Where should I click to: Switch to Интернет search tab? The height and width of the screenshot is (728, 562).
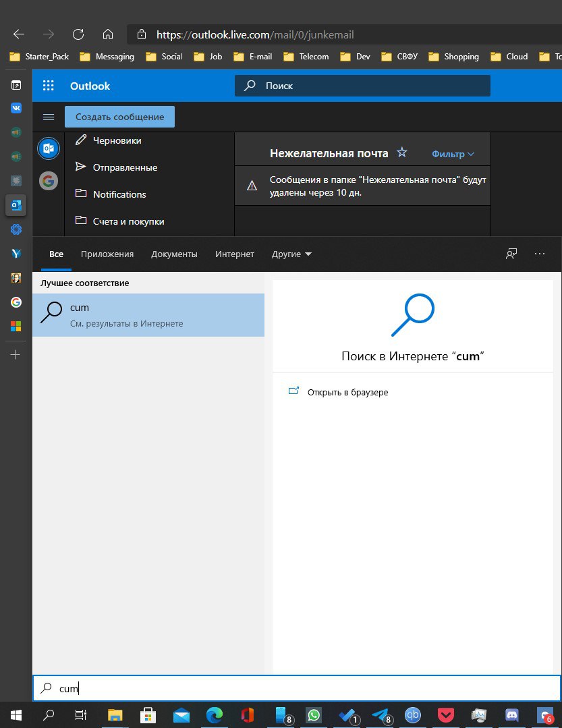click(x=234, y=254)
